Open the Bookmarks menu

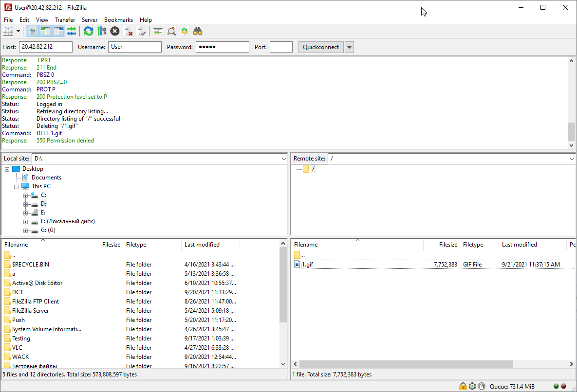(x=118, y=20)
